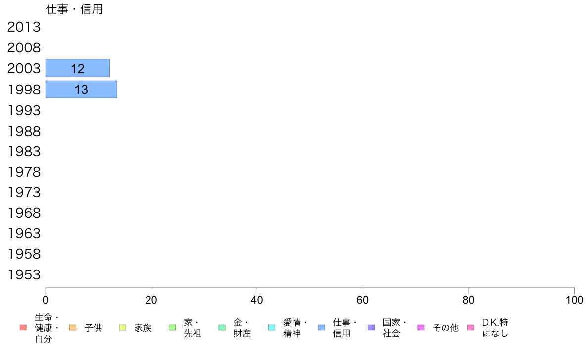
Task: Click the magenta その他 legend swatch
Action: pyautogui.click(x=421, y=328)
